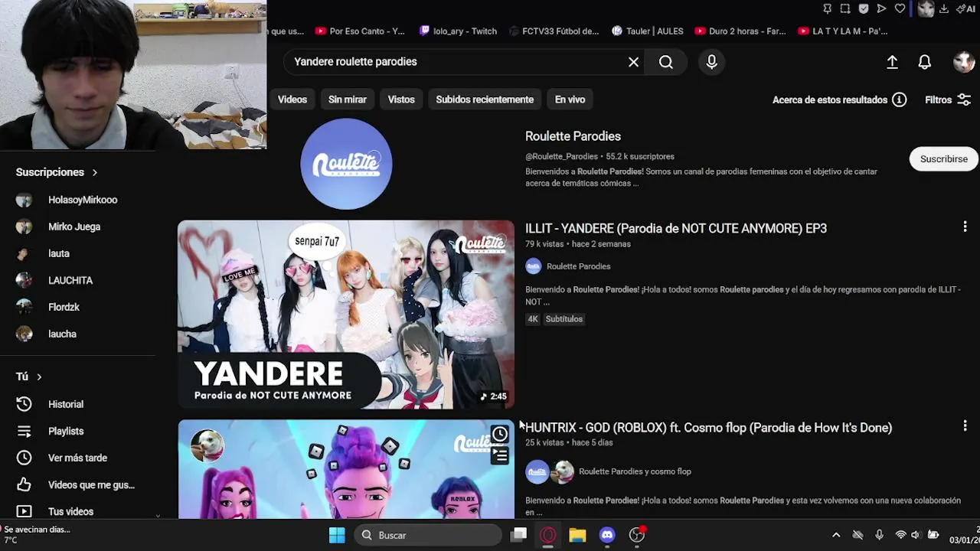Open the Por Eso Canto bookmark
980x551 pixels.
[358, 31]
